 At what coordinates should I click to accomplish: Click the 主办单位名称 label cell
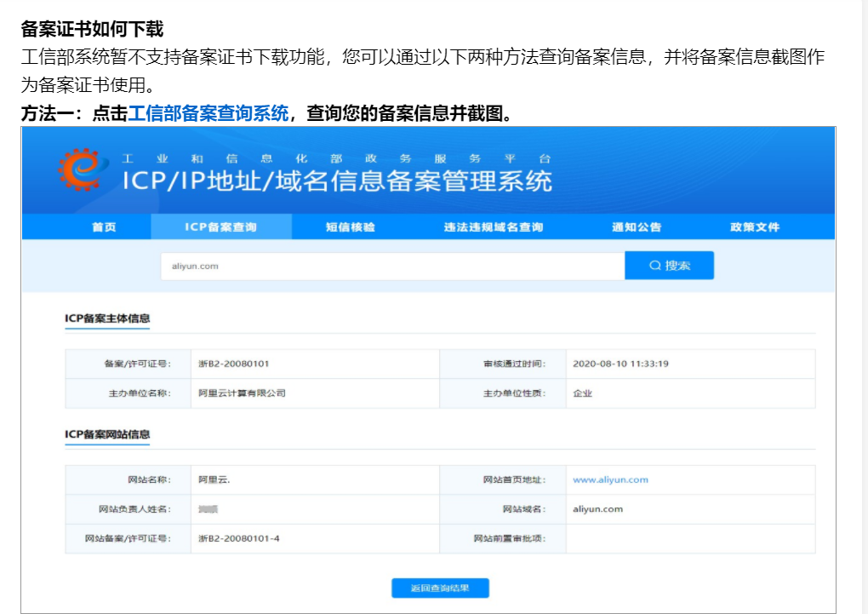point(128,393)
